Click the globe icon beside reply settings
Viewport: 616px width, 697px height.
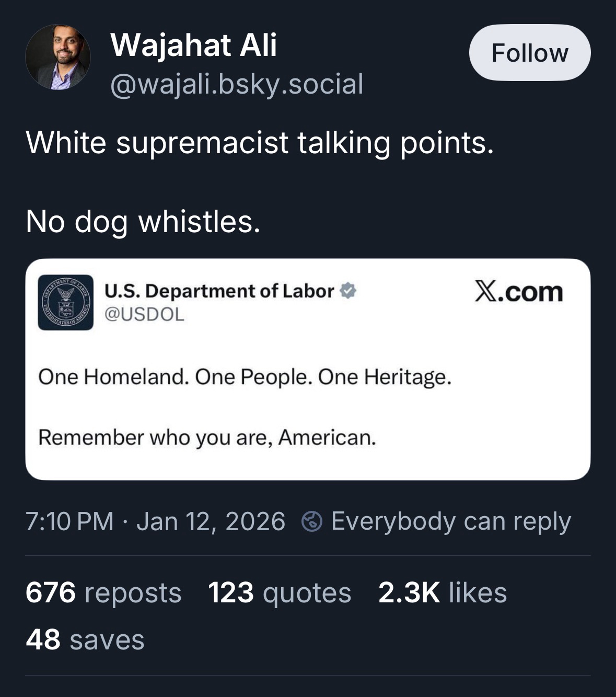[312, 521]
